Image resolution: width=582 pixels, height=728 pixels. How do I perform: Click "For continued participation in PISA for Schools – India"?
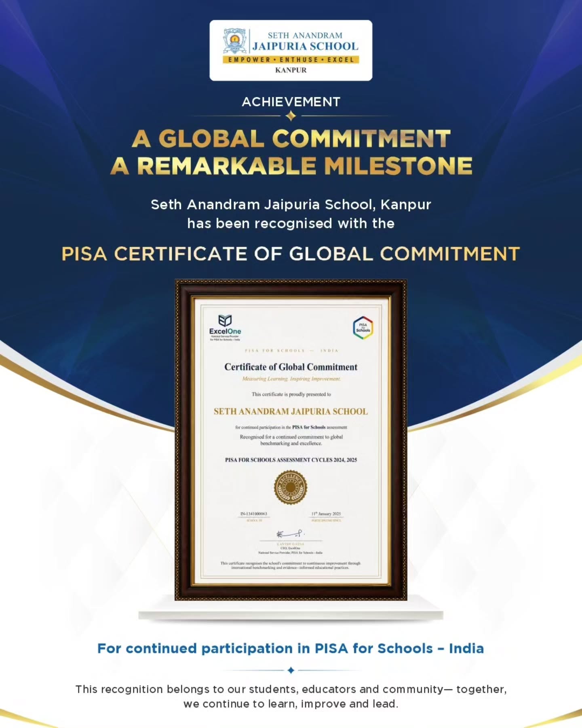tap(291, 649)
